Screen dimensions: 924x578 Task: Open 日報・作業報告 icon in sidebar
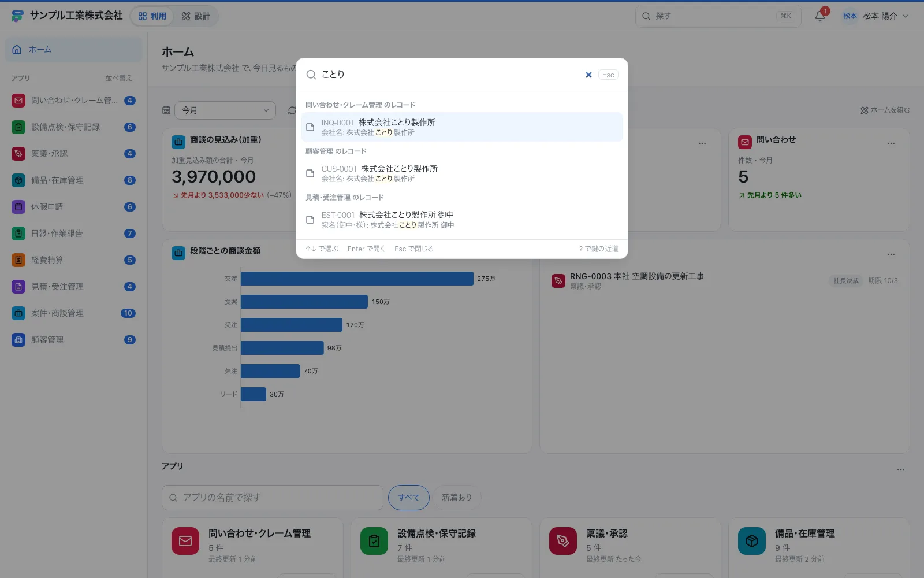point(18,234)
